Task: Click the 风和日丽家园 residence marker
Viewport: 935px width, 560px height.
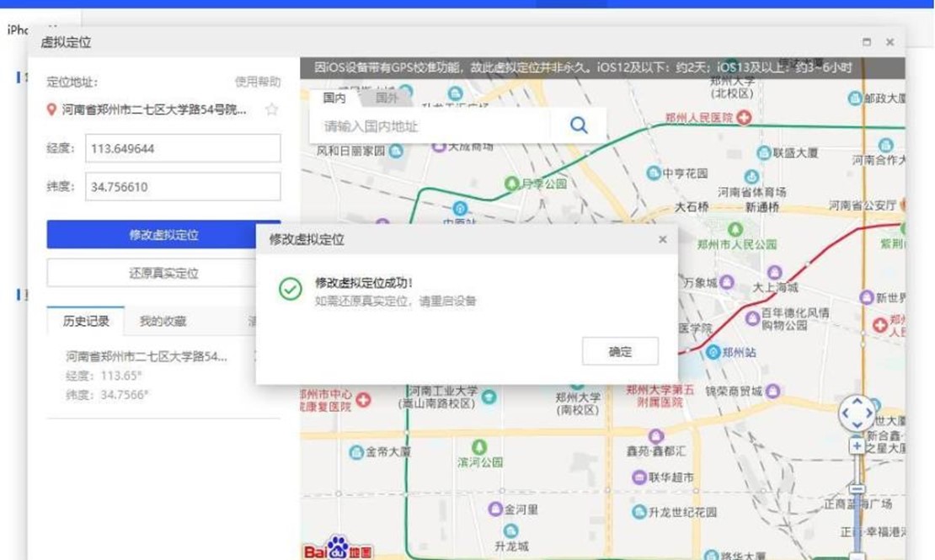Action: click(395, 151)
